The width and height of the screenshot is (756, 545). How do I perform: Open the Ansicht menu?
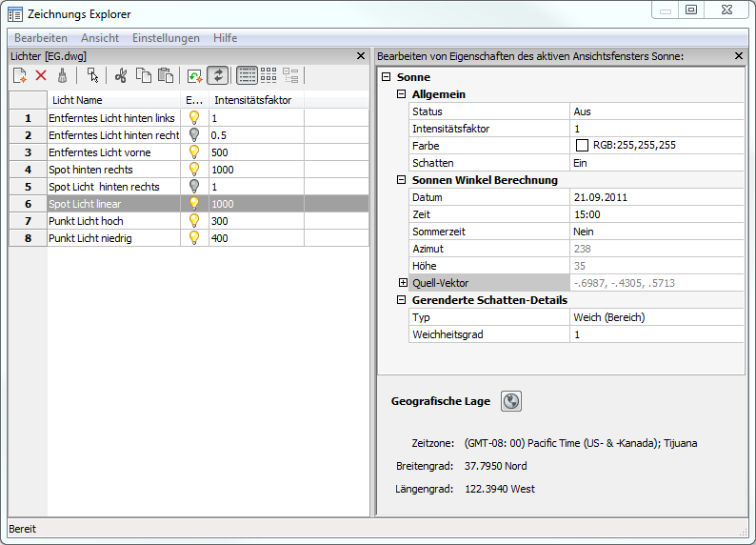(x=100, y=38)
